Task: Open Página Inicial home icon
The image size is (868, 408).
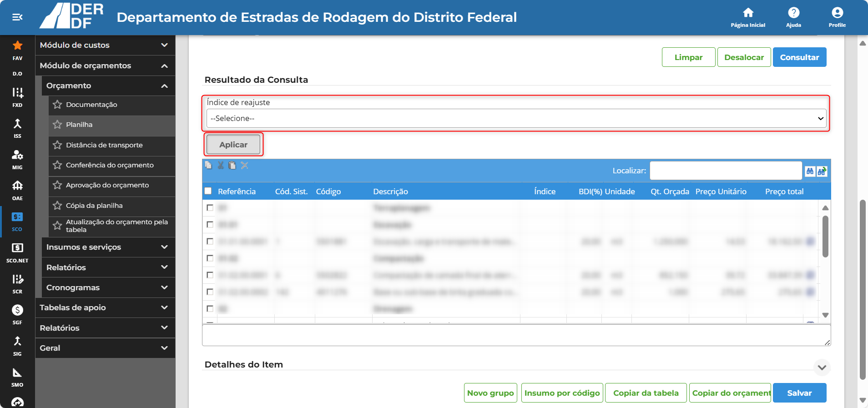Action: pyautogui.click(x=748, y=13)
